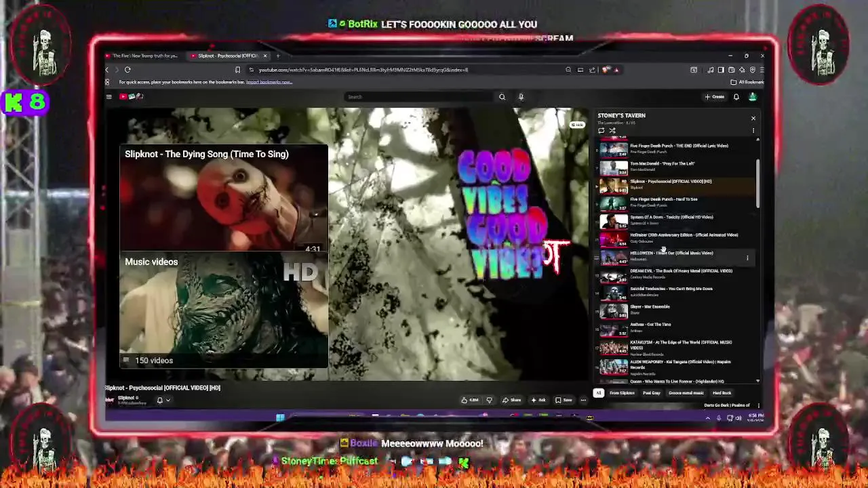Click the search magnifier button

[x=502, y=97]
